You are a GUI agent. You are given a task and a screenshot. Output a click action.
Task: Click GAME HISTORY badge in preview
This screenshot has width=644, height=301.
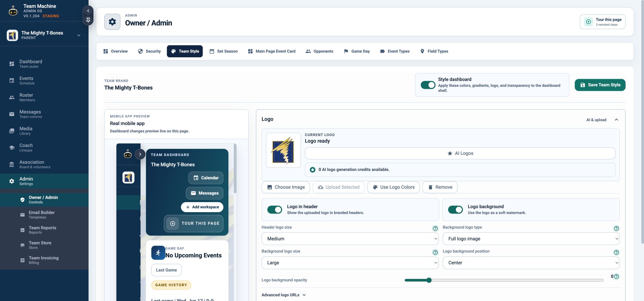tap(171, 285)
